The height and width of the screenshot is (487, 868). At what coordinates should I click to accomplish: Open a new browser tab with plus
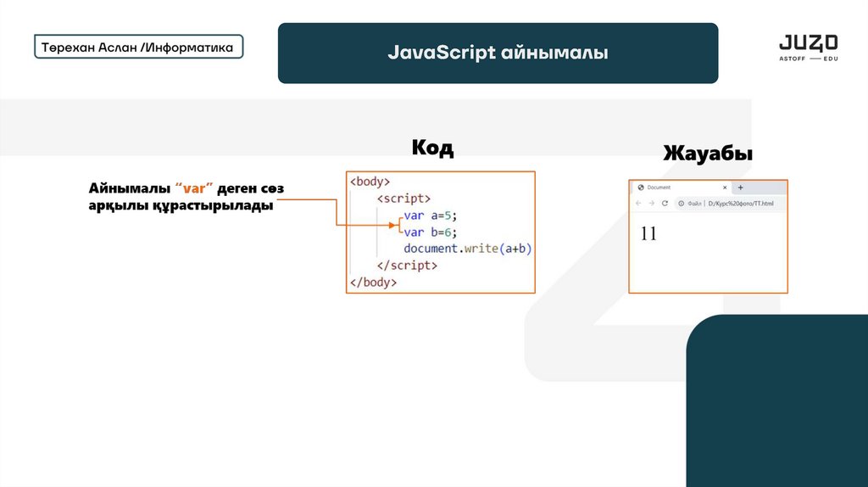[x=740, y=188]
